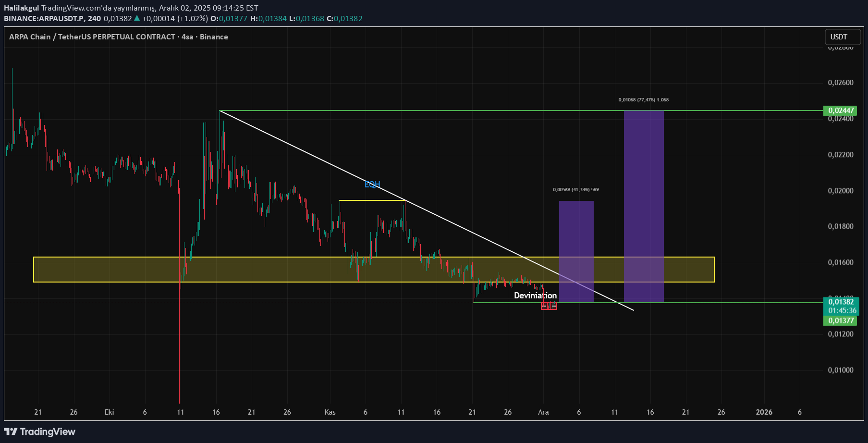Select the small red rectangle under Deviniation
The image size is (868, 443).
pyautogui.click(x=549, y=307)
